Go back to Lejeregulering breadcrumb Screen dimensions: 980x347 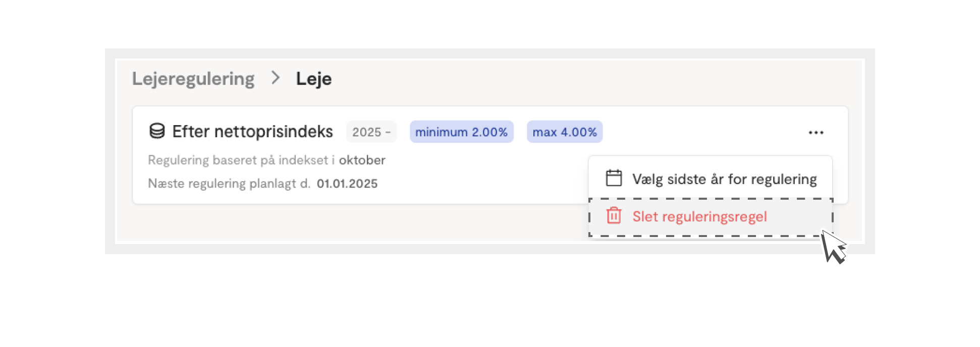(193, 79)
